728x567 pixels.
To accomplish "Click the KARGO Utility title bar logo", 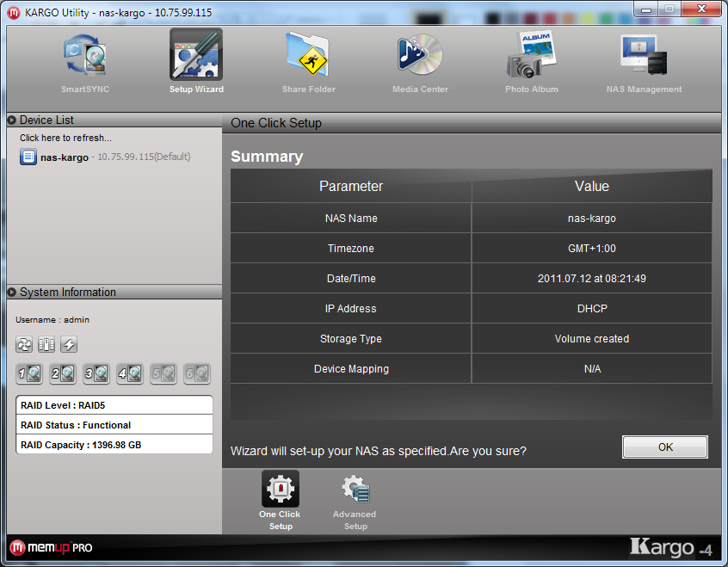I will coord(14,13).
